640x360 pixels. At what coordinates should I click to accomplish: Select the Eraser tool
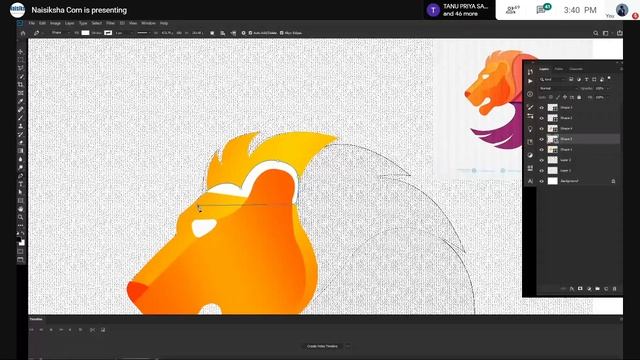click(x=20, y=143)
